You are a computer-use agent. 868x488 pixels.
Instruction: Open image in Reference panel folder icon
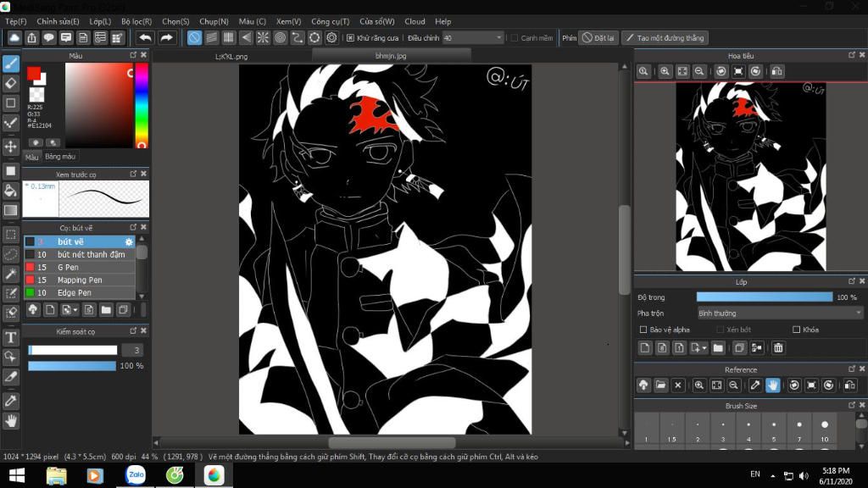click(660, 385)
